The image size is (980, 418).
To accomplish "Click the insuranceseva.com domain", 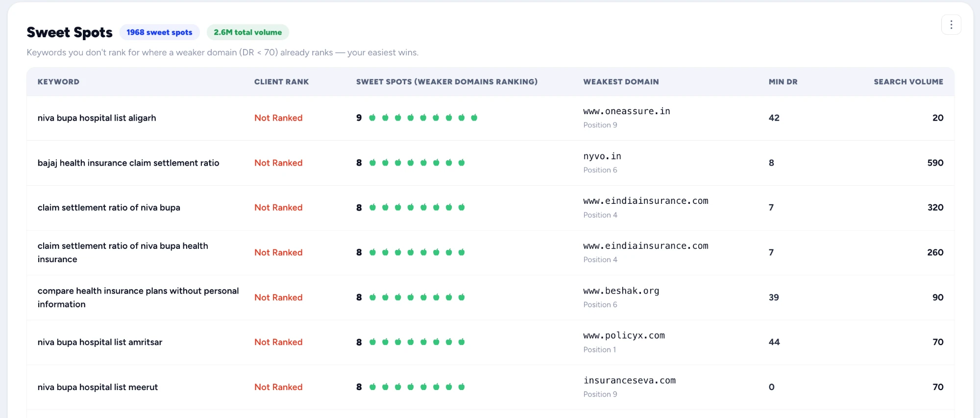I will coord(630,381).
